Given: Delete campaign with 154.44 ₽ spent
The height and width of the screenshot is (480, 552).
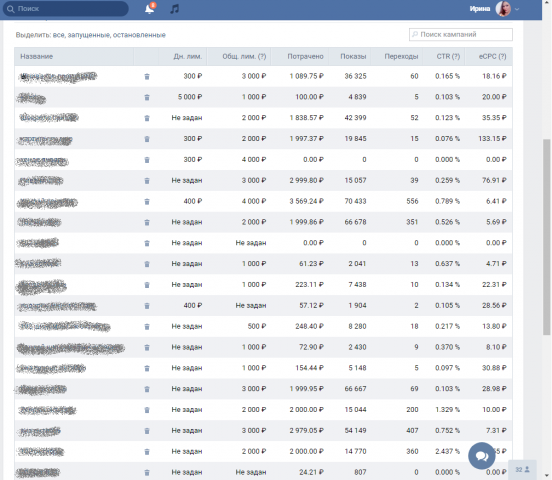Looking at the screenshot, I should point(147,368).
